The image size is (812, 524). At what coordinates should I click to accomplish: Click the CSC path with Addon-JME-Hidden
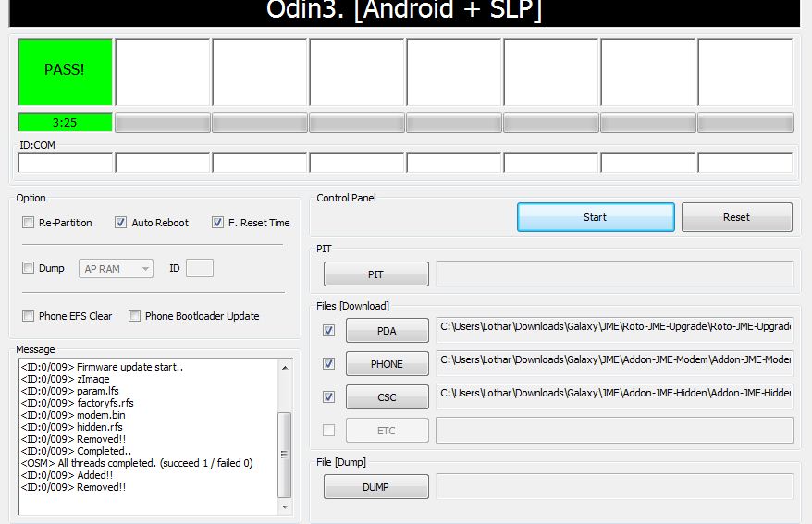614,396
